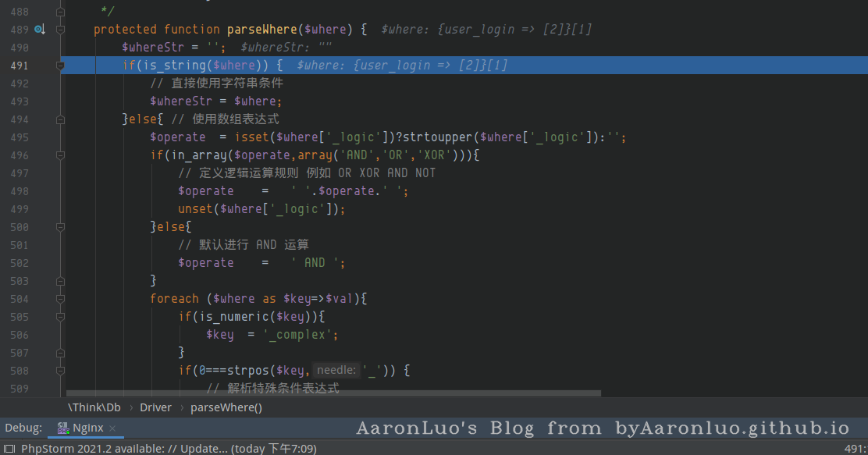Screen dimensions: 868x455
Task: Toggle the else block fold on line 494
Action: pyautogui.click(x=60, y=119)
